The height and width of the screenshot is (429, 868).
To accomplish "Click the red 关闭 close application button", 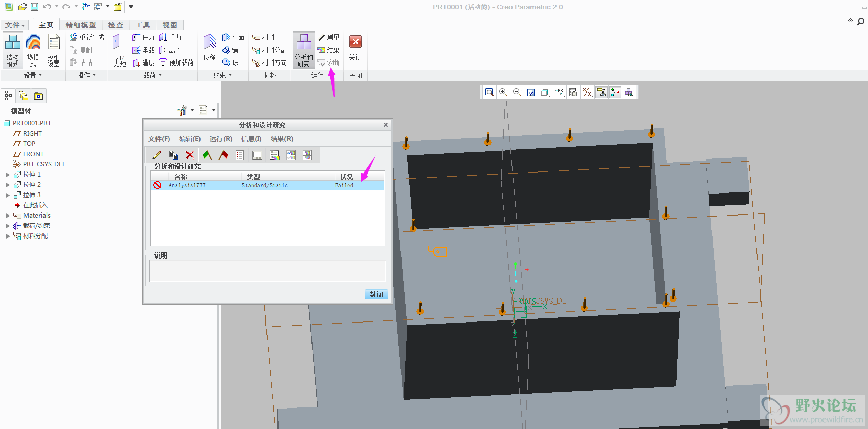I will (355, 49).
